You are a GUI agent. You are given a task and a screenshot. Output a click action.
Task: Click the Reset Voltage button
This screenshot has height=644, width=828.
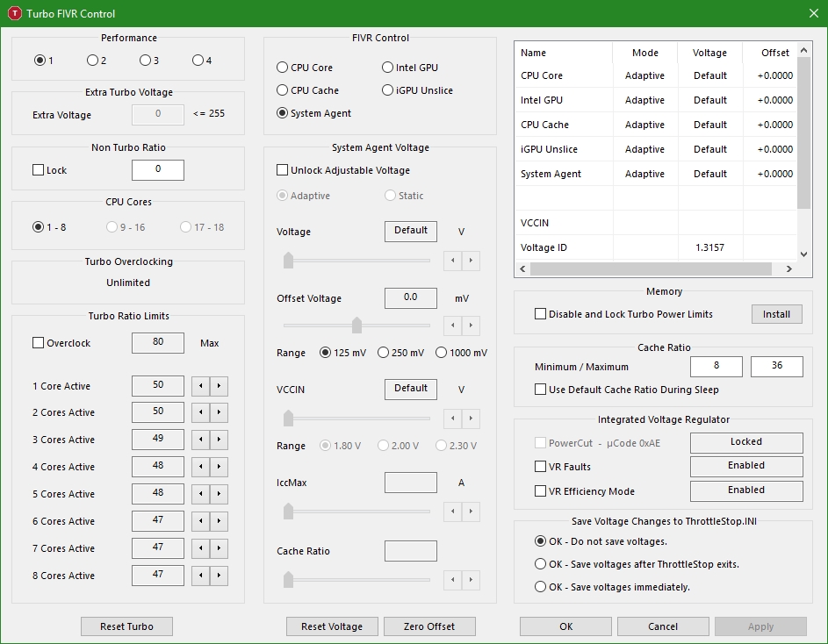point(332,626)
